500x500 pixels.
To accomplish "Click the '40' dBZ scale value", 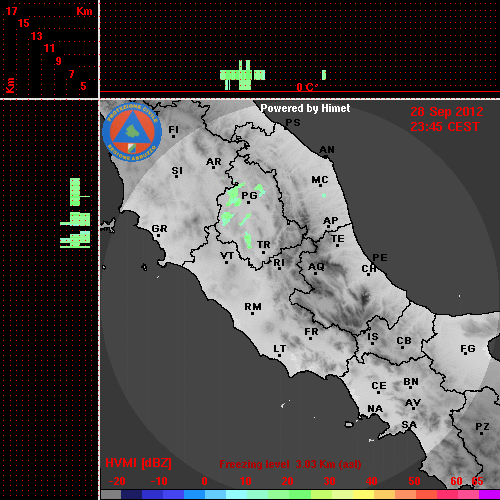I will coord(372,481).
